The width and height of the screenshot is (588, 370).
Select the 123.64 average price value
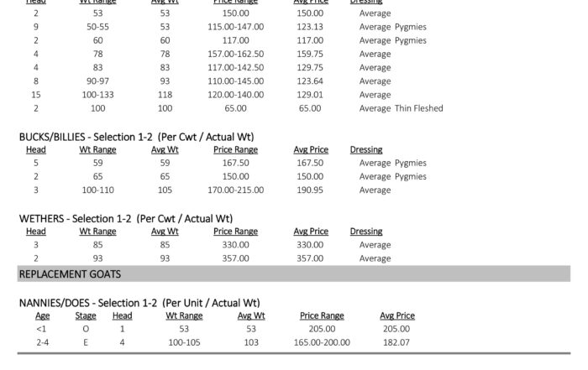pyautogui.click(x=310, y=81)
